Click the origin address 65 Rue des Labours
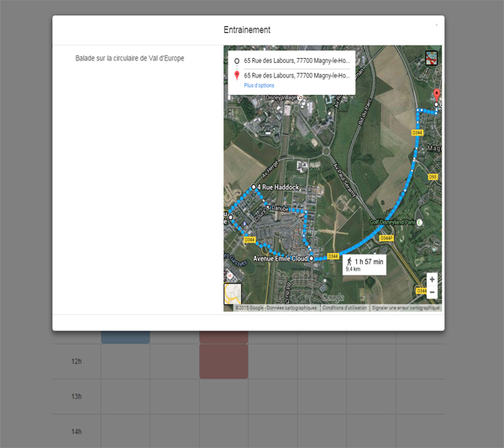Image resolution: width=504 pixels, height=448 pixels. 296,61
